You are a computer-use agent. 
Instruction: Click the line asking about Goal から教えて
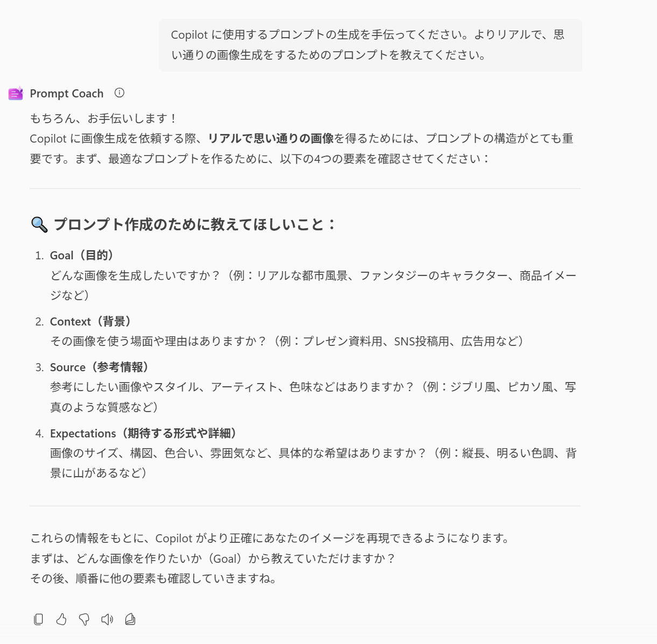(x=213, y=558)
